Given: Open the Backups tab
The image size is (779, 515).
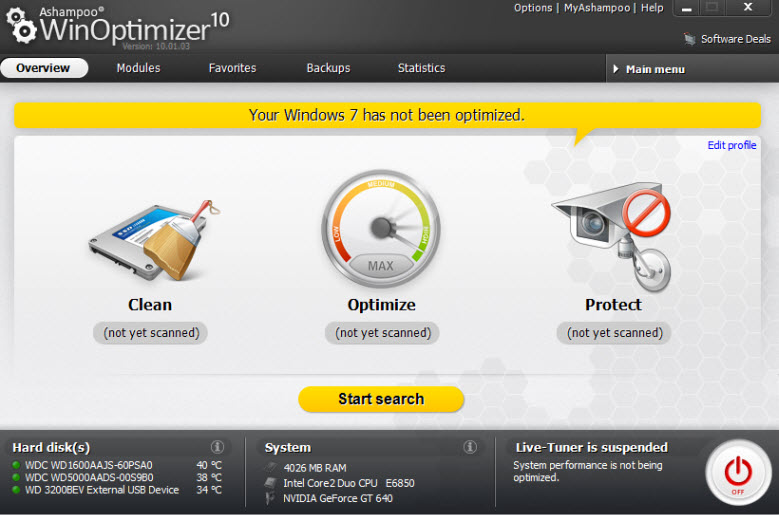Looking at the screenshot, I should click(x=328, y=68).
